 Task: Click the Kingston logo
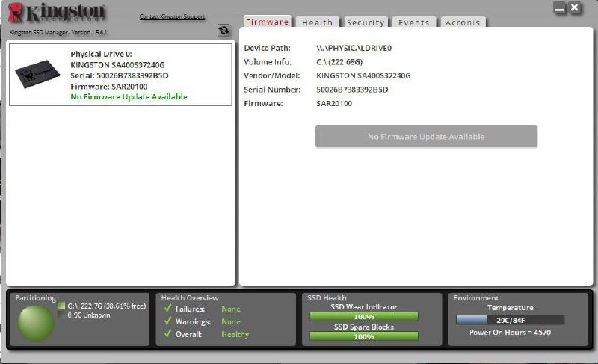click(57, 13)
